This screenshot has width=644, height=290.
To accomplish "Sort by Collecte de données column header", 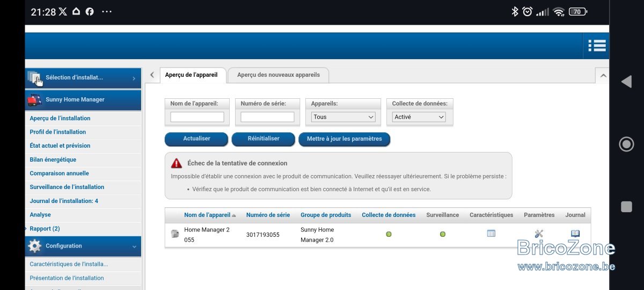I will [x=389, y=215].
